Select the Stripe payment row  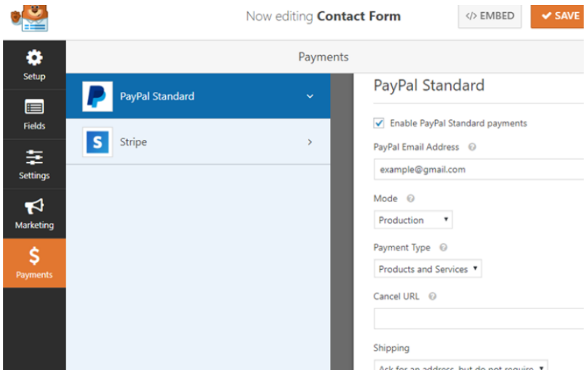pos(198,142)
